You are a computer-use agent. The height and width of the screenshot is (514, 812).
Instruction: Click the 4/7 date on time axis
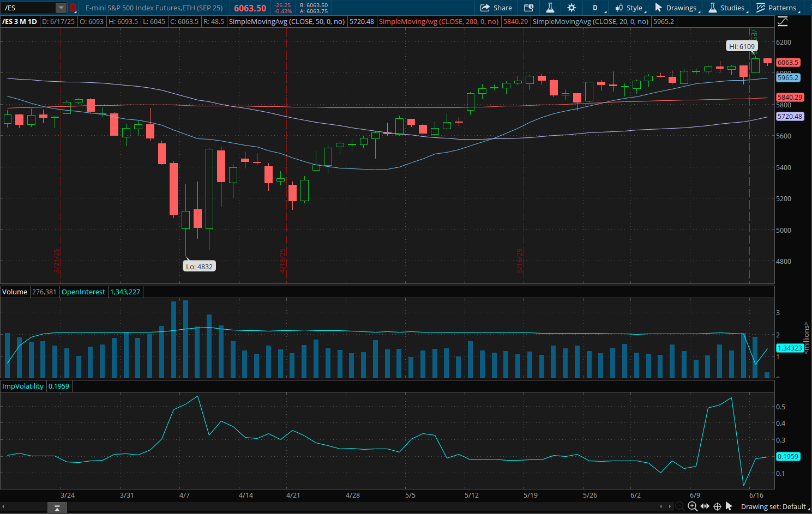184,495
